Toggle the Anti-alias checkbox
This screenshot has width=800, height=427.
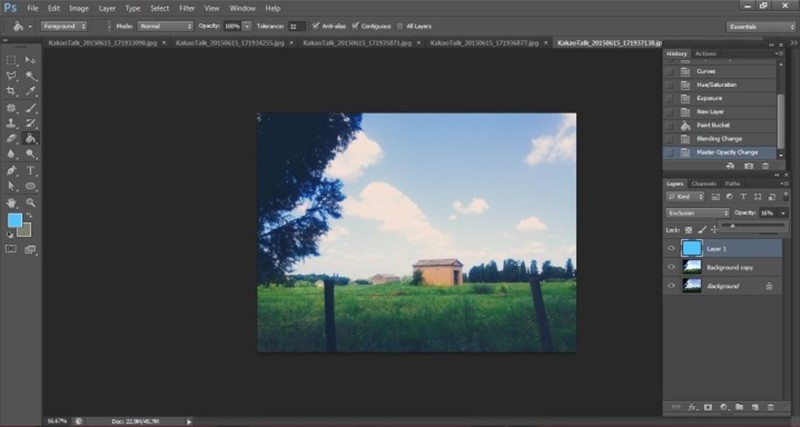[316, 26]
